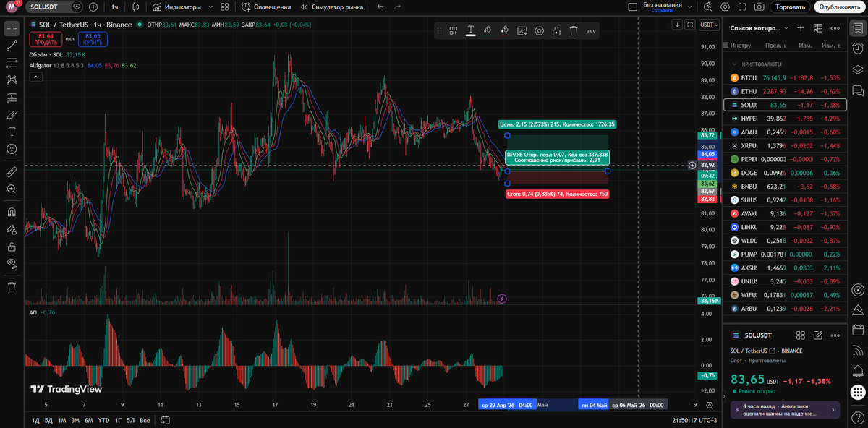Open the 1ч timeframe selector

click(x=115, y=7)
